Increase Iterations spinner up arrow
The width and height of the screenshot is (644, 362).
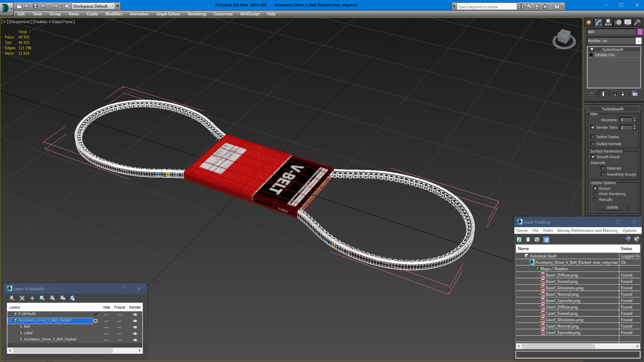[635, 119]
